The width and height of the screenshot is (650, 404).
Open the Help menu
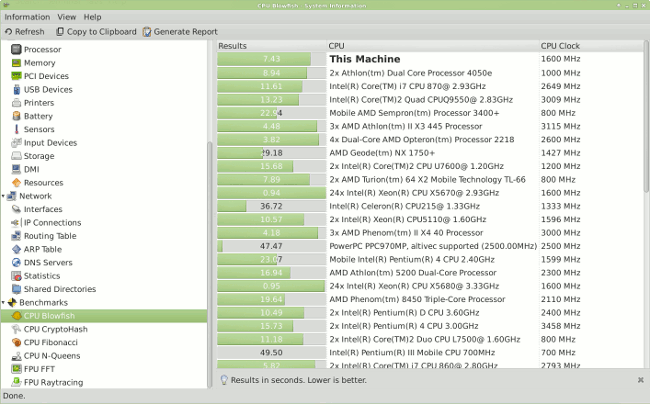coord(92,17)
